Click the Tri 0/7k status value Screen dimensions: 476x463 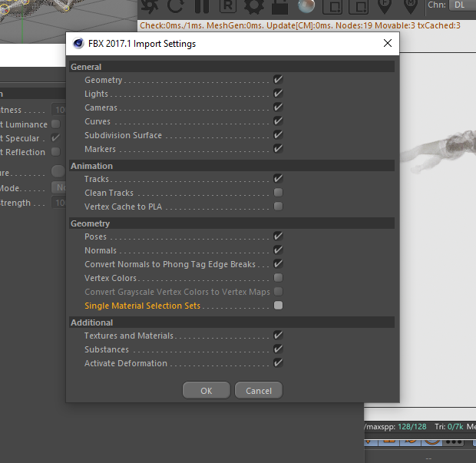[x=455, y=427]
